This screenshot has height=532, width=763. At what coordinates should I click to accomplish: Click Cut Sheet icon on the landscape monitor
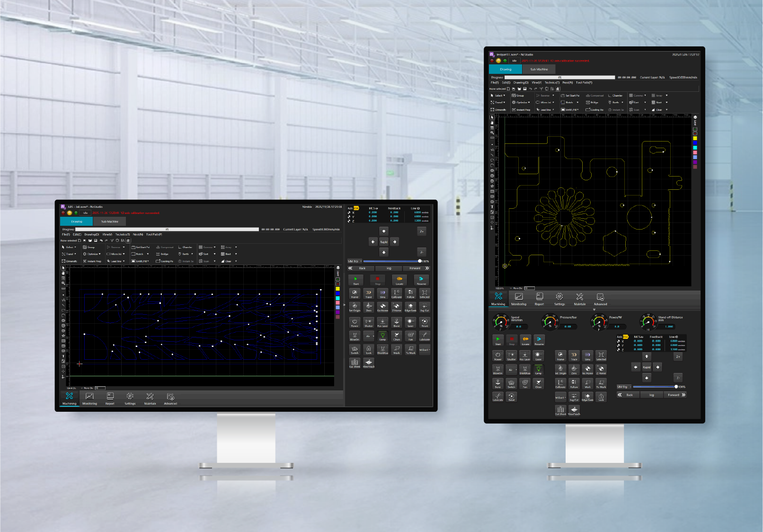click(355, 363)
